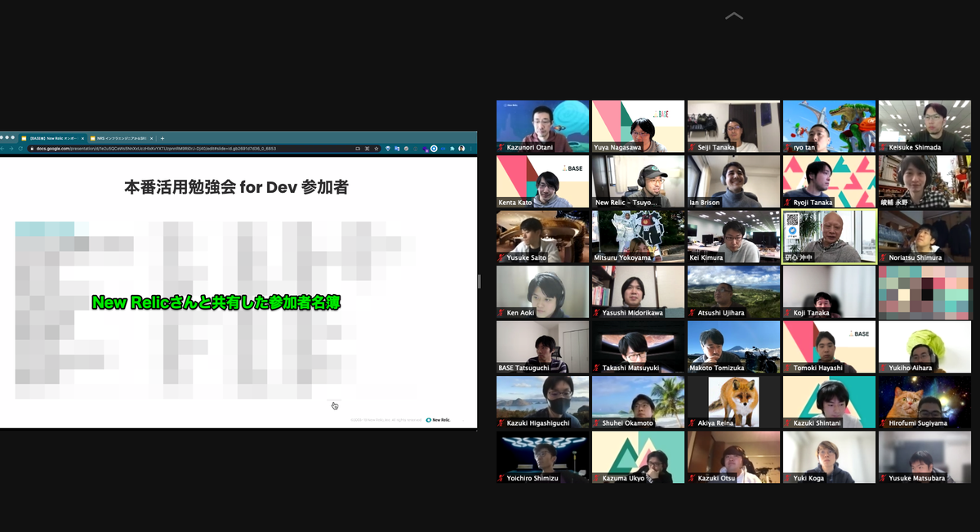Select BASE Tatsuguchi's video tile

[x=542, y=347]
